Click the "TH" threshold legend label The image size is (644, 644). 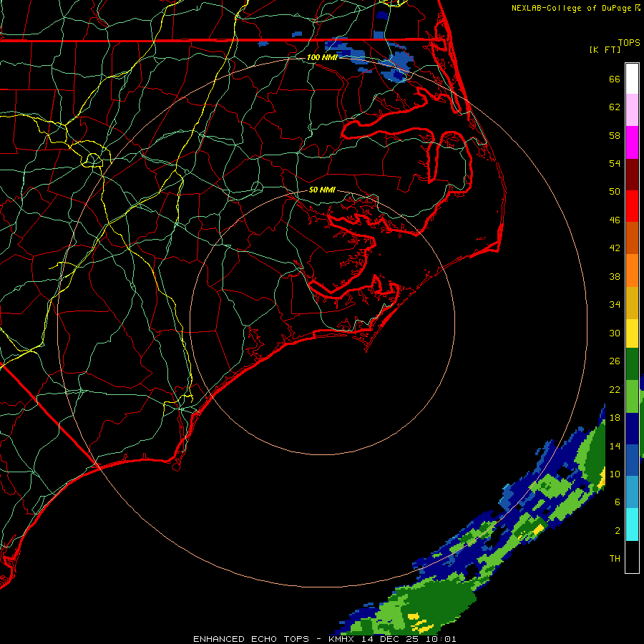tap(615, 559)
